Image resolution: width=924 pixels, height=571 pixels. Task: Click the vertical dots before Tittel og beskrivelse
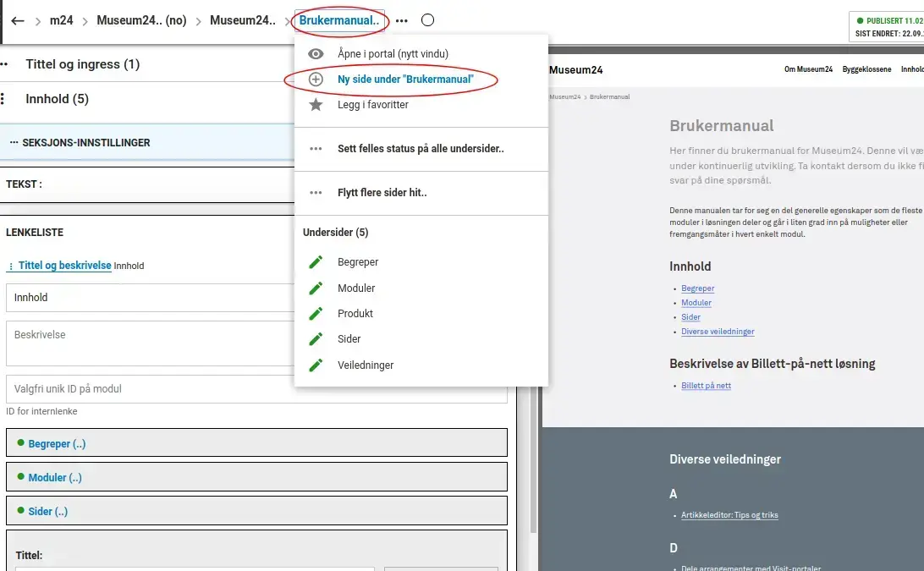11,266
